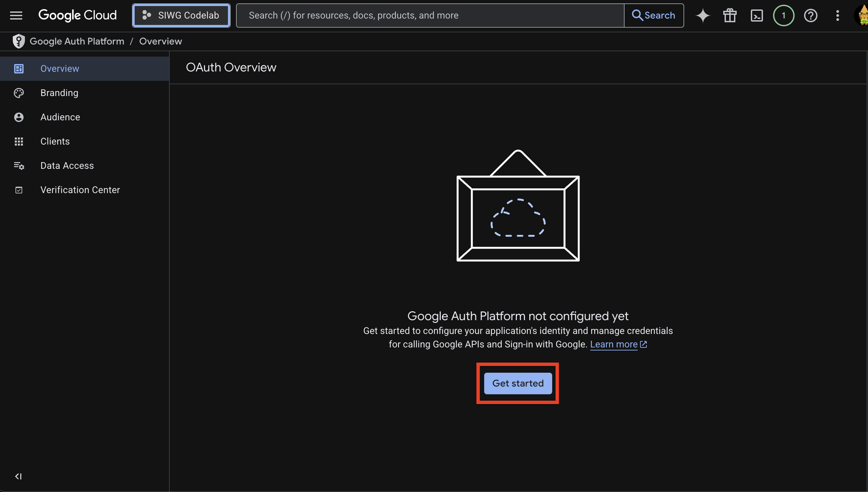This screenshot has width=868, height=492.
Task: Open the free trial gift offers
Action: [729, 15]
